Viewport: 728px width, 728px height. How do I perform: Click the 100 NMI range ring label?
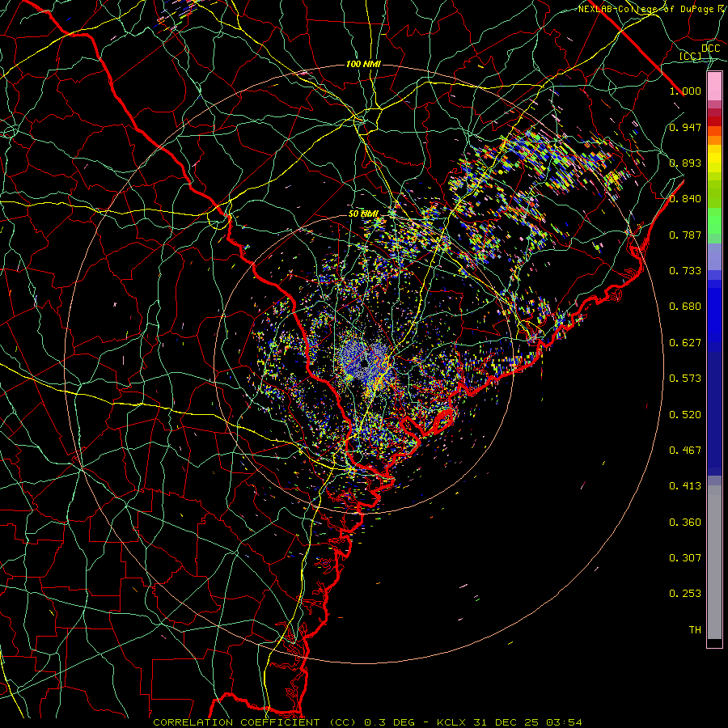(x=363, y=64)
